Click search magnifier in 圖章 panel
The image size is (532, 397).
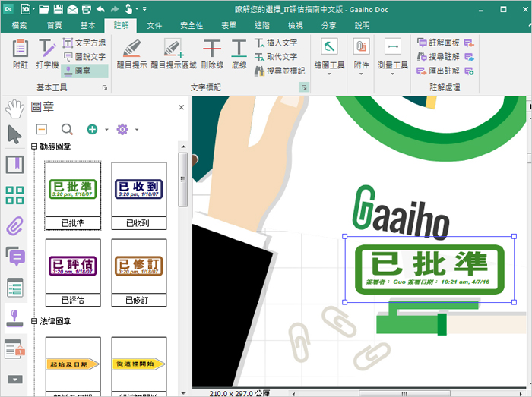[x=67, y=129]
